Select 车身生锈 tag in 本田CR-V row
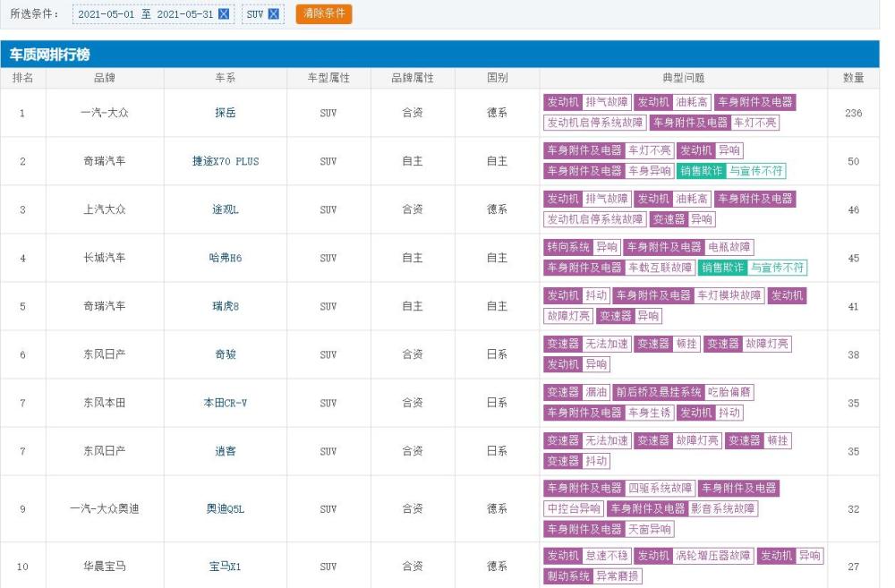Viewport: 895px width, 588px height. pos(609,413)
